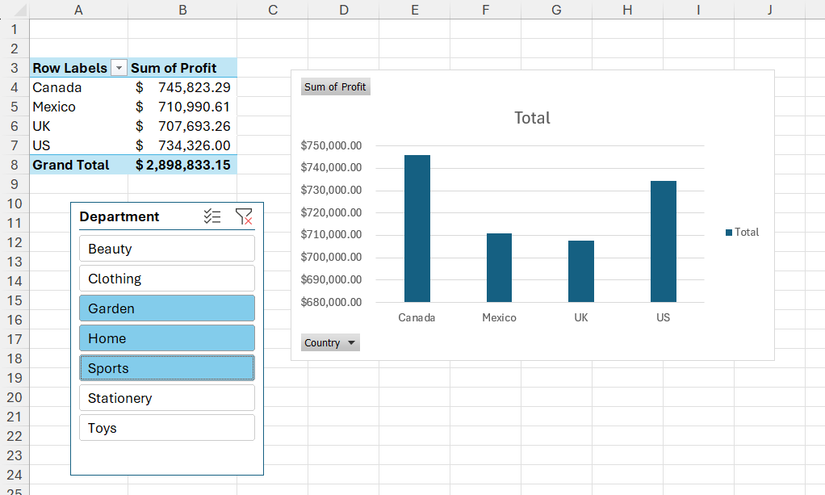Select the US bar in chart
The width and height of the screenshot is (825, 495).
click(663, 241)
